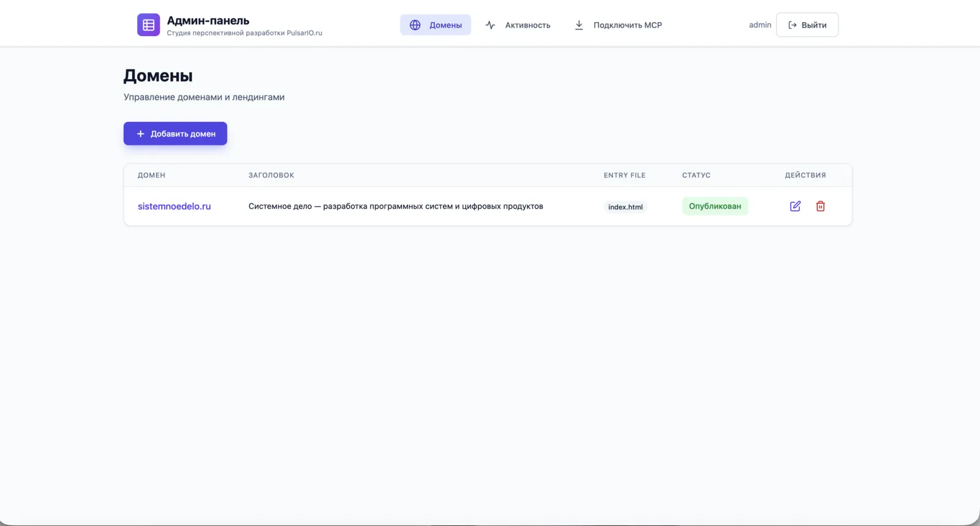The image size is (980, 526).
Task: Click the ДЕЙСТВИЯ column header
Action: coord(805,175)
